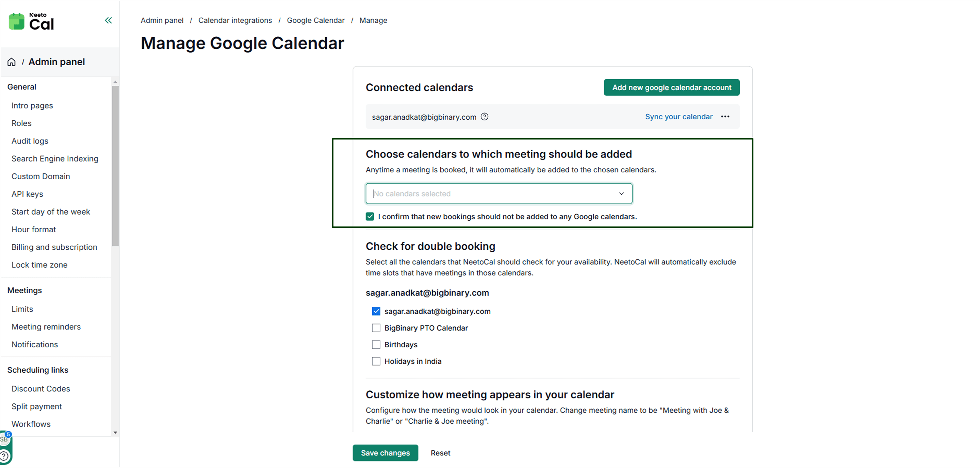Collapse the sidebar with double-chevron icon
The height and width of the screenshot is (468, 980).
109,20
